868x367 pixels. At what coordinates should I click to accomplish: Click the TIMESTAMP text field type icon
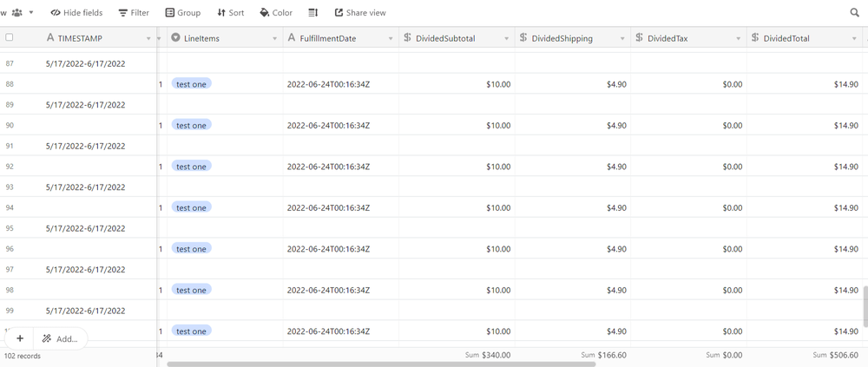[49, 37]
